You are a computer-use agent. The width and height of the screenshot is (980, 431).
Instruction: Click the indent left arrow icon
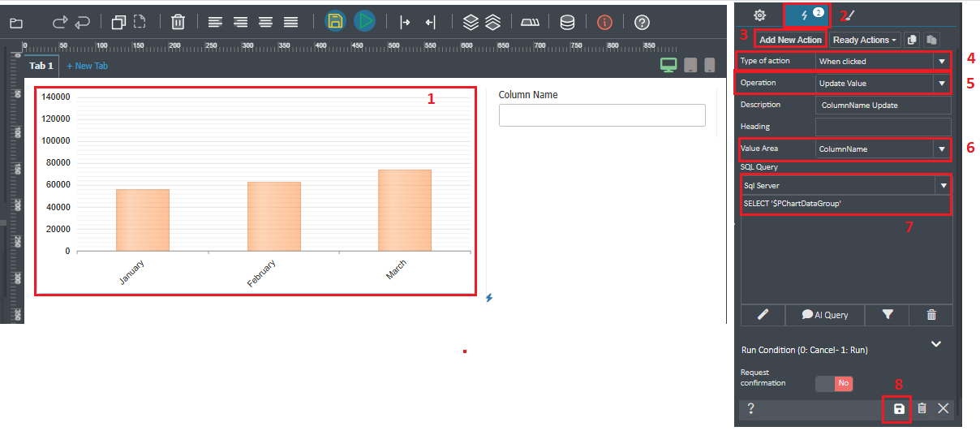click(431, 23)
